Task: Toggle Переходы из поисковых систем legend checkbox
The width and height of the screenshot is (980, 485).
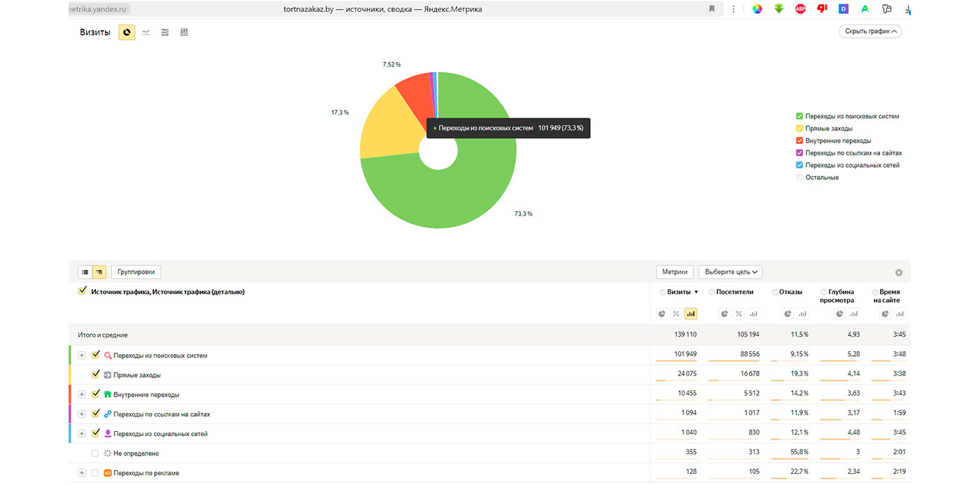Action: tap(799, 116)
